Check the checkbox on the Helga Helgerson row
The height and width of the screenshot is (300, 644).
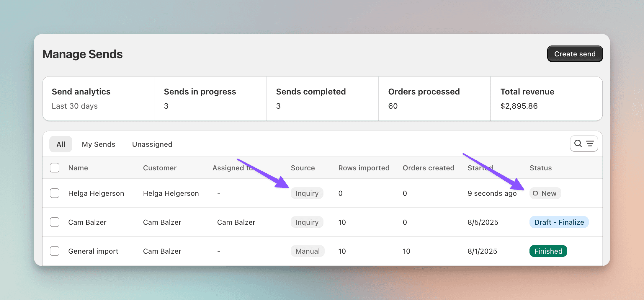[x=55, y=193]
